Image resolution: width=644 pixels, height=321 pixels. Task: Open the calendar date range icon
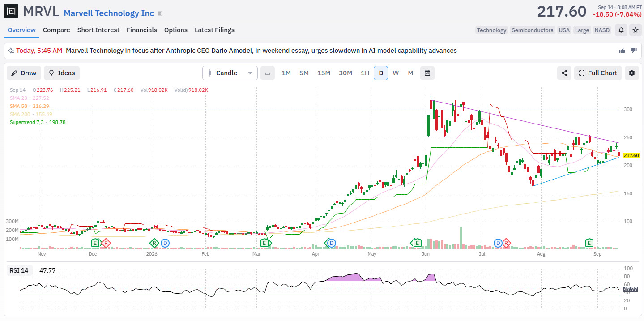[x=427, y=73]
